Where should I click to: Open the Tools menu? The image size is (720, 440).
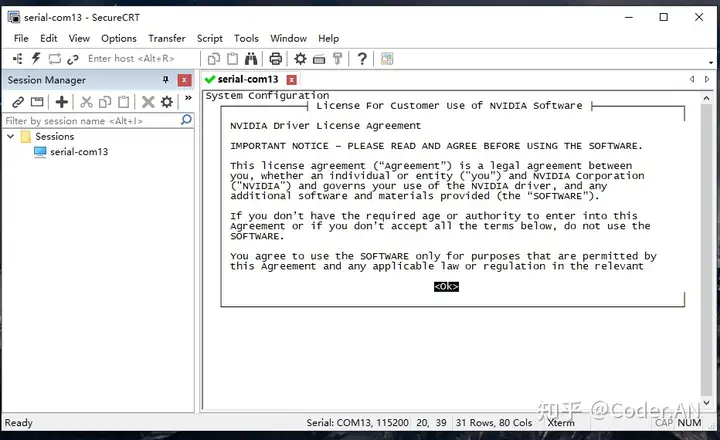pos(247,39)
